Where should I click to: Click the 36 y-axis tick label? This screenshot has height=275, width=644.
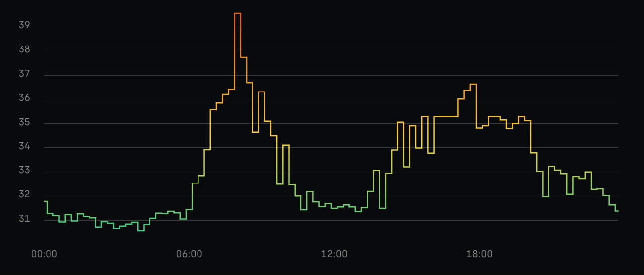[24, 98]
